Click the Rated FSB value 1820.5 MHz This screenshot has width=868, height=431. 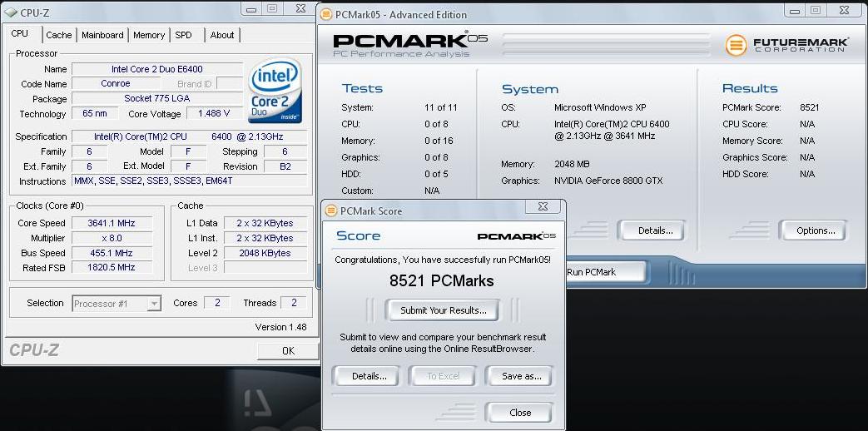112,267
